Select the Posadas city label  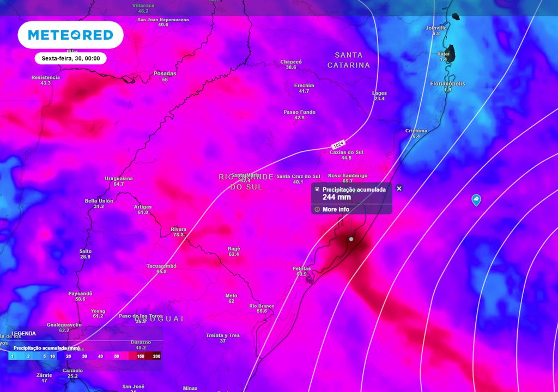[165, 73]
